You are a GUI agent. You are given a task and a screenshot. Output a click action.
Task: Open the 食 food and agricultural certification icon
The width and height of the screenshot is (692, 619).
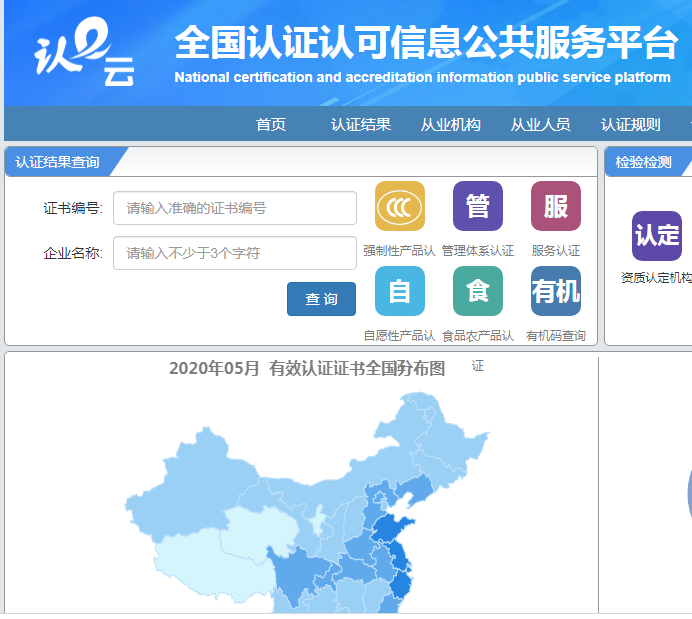pos(477,291)
